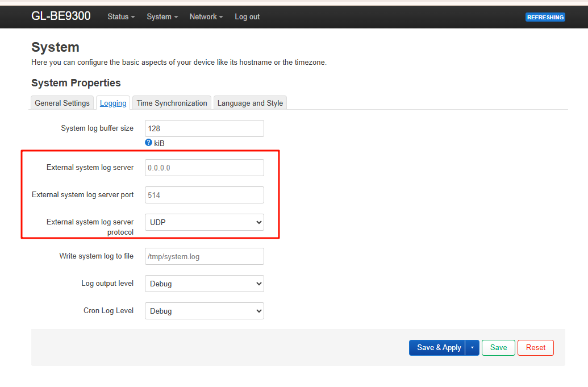
Task: Click the help icon beside kiB
Action: tap(148, 143)
